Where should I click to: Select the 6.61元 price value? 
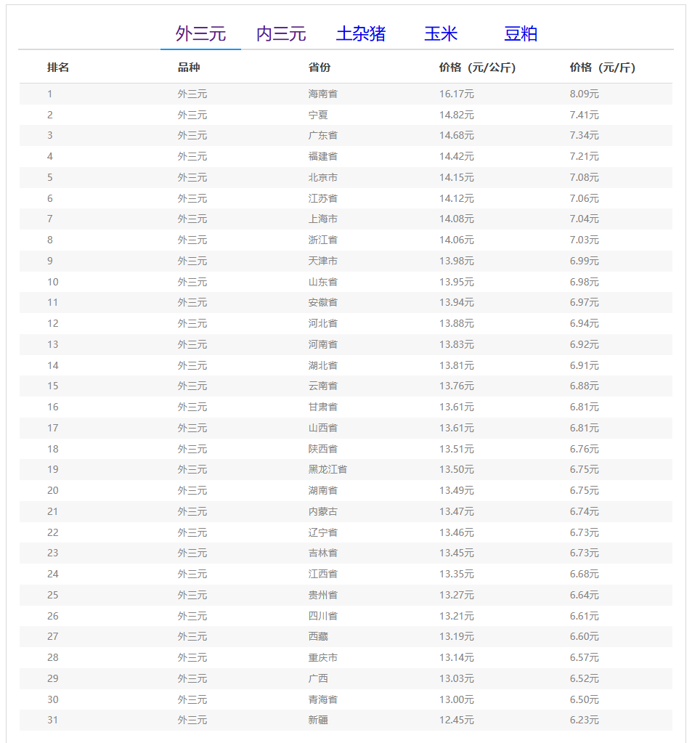(585, 615)
